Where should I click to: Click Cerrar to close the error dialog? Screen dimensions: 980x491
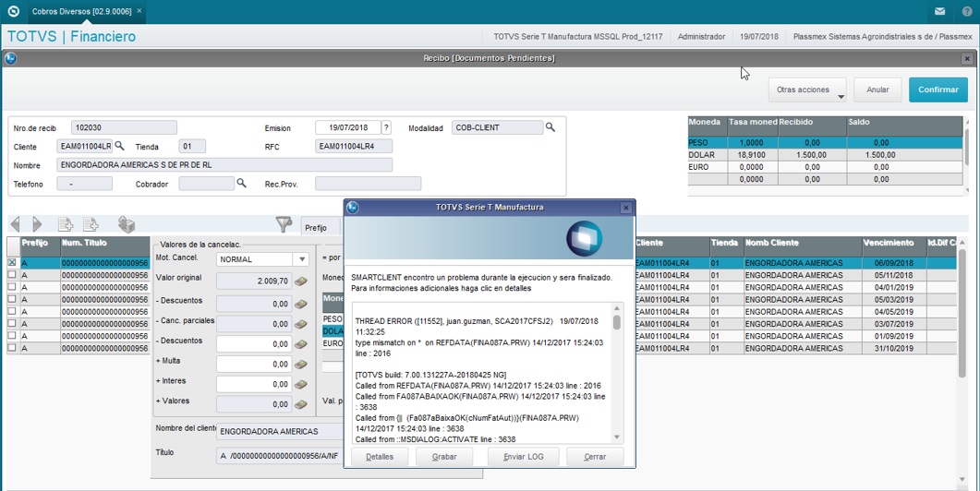[x=595, y=457]
